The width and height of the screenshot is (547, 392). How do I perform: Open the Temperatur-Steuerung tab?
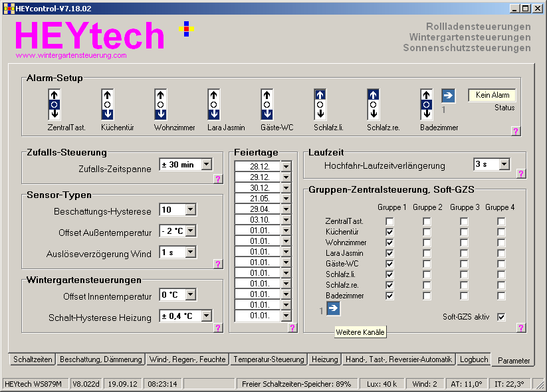coord(269,359)
